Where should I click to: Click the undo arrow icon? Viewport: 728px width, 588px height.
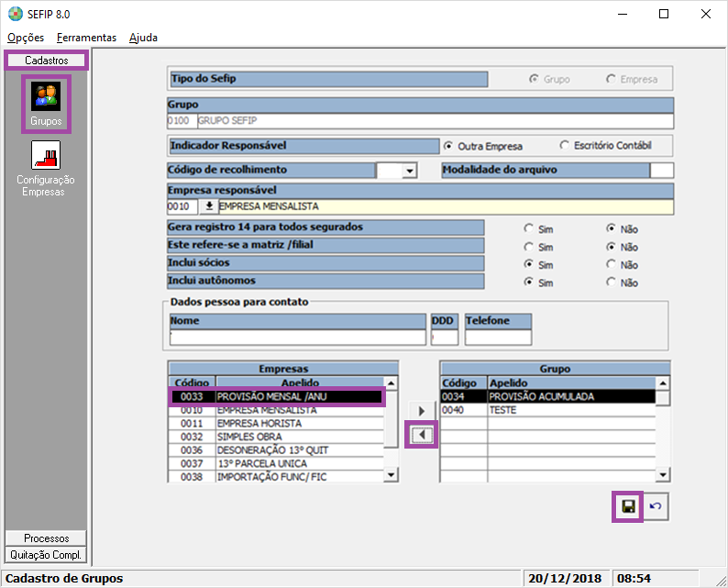tap(656, 506)
